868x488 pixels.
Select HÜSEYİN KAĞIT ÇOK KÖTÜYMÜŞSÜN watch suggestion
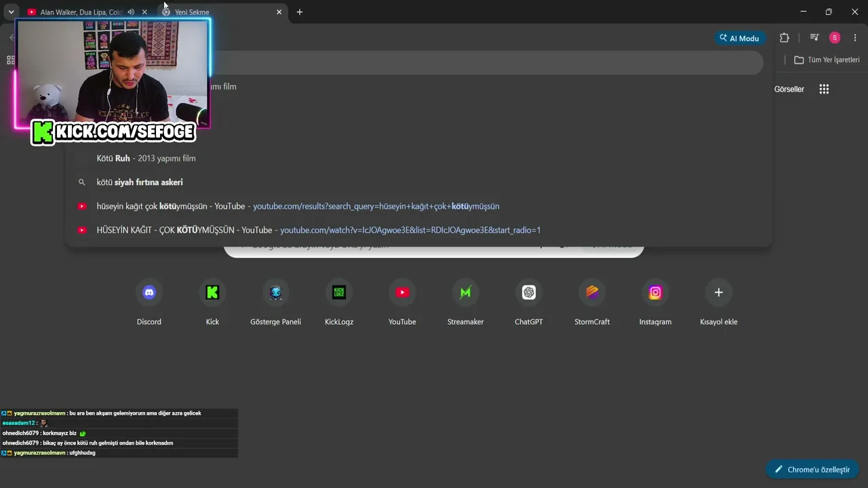(x=418, y=230)
